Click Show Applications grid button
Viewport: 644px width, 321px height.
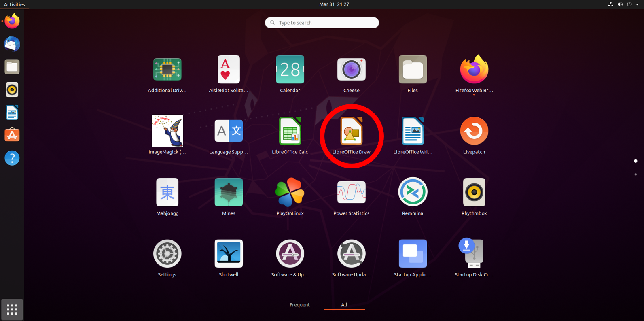point(12,310)
